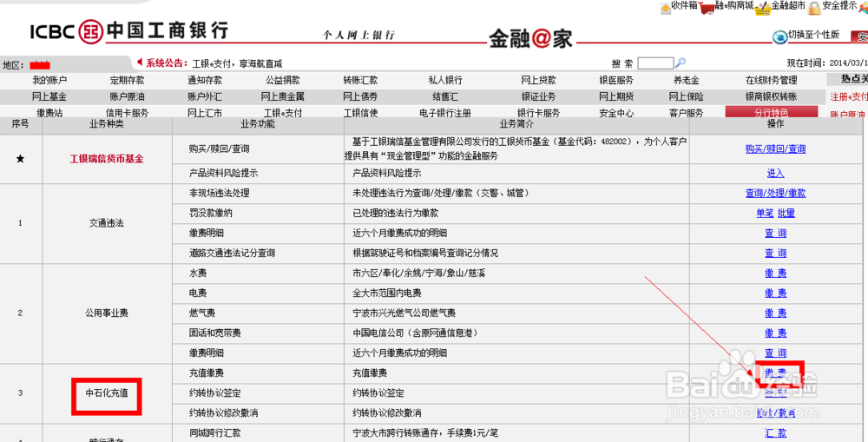Open 账户原油 menu item
The height and width of the screenshot is (442, 868).
[127, 97]
